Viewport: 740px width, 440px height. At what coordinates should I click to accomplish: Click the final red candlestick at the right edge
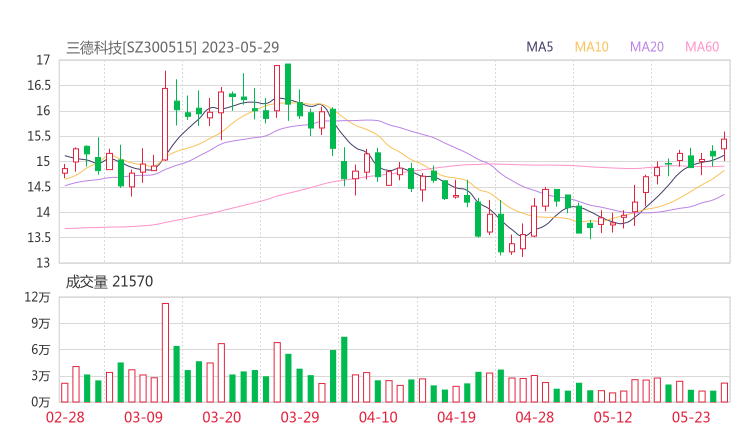[724, 144]
